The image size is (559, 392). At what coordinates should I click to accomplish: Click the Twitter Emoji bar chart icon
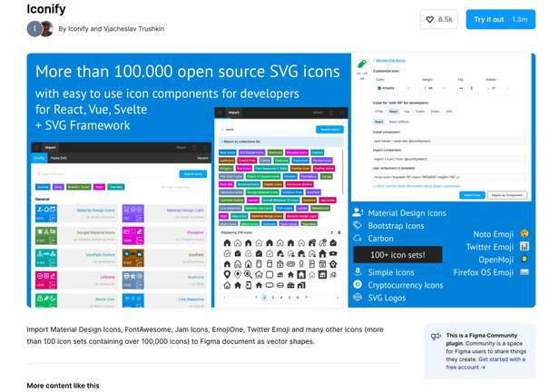click(525, 246)
